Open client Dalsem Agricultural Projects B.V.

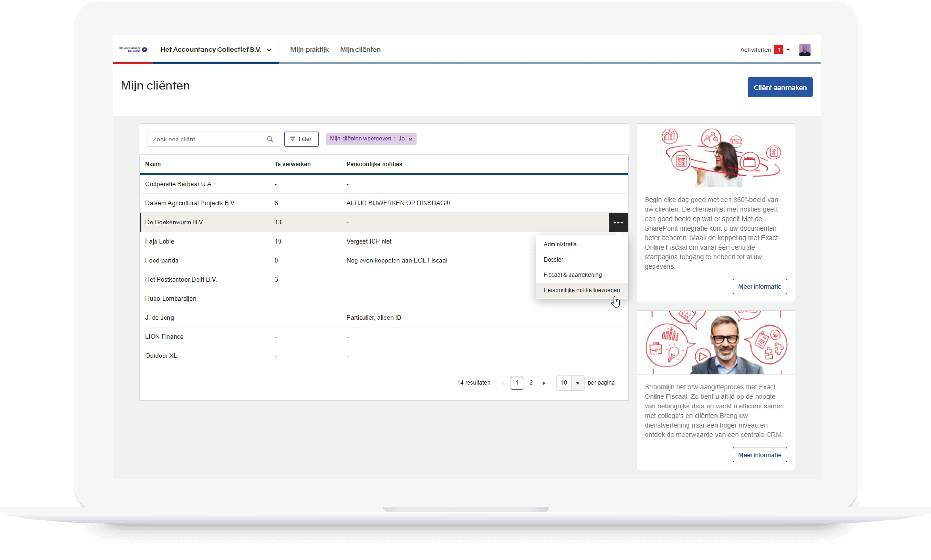point(190,203)
